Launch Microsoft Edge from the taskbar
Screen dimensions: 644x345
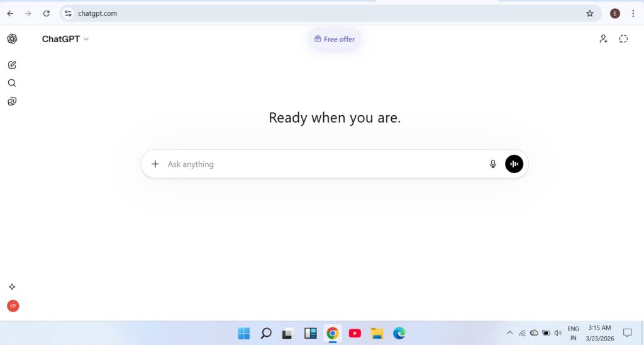(399, 333)
